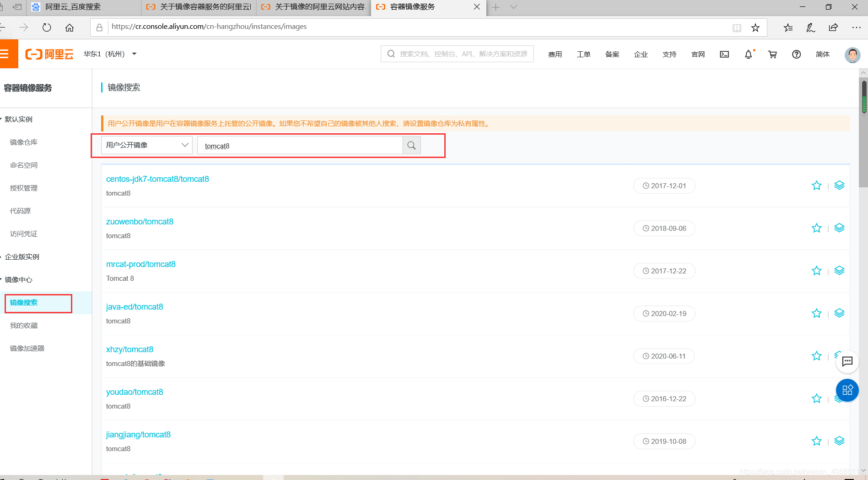The height and width of the screenshot is (480, 868).
Task: Open layers icon for java-ed/tomcat8
Action: (839, 313)
